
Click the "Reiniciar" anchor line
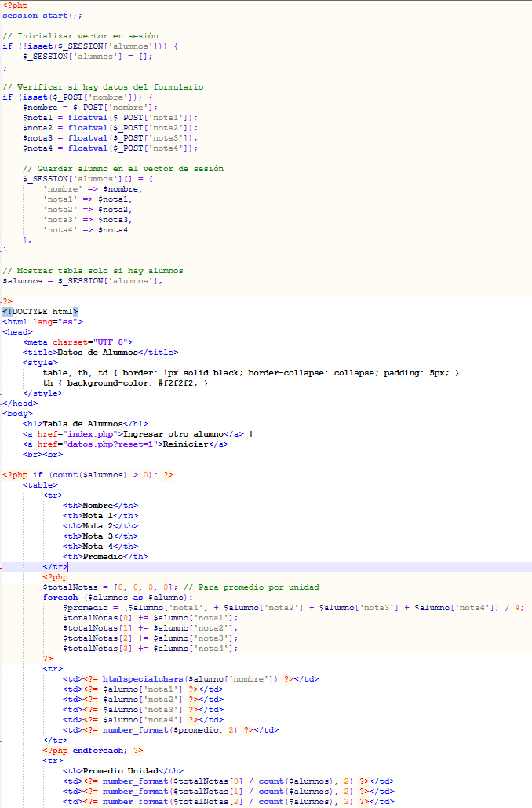point(125,444)
